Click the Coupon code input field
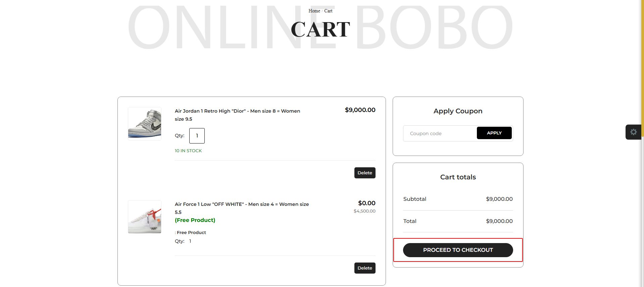 click(440, 133)
